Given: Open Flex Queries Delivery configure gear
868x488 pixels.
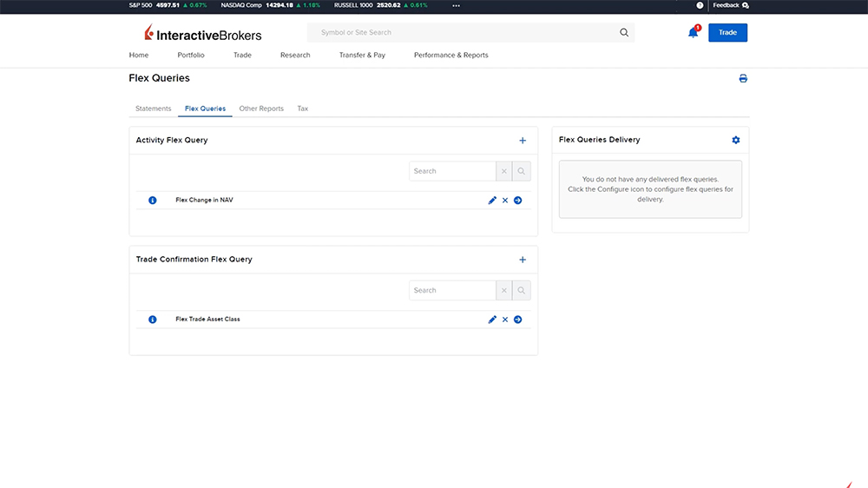Looking at the screenshot, I should (736, 140).
